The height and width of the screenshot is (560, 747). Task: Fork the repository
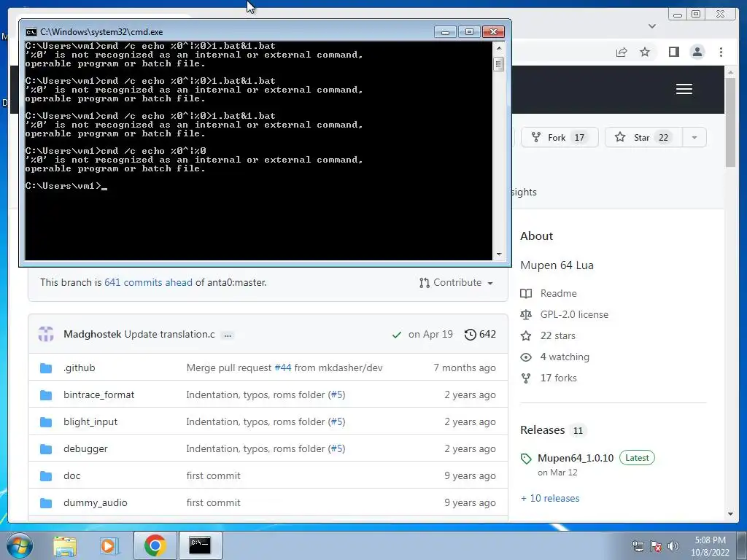(x=560, y=138)
